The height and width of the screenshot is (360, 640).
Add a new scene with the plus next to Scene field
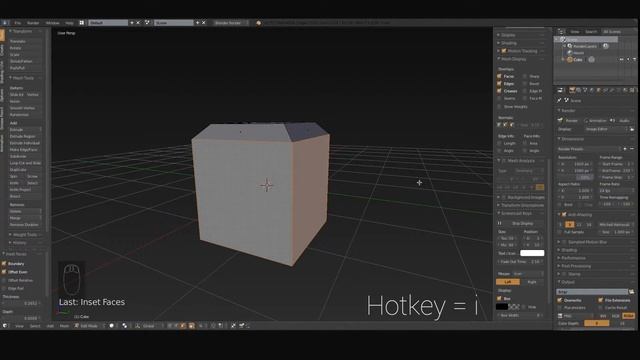pos(198,23)
